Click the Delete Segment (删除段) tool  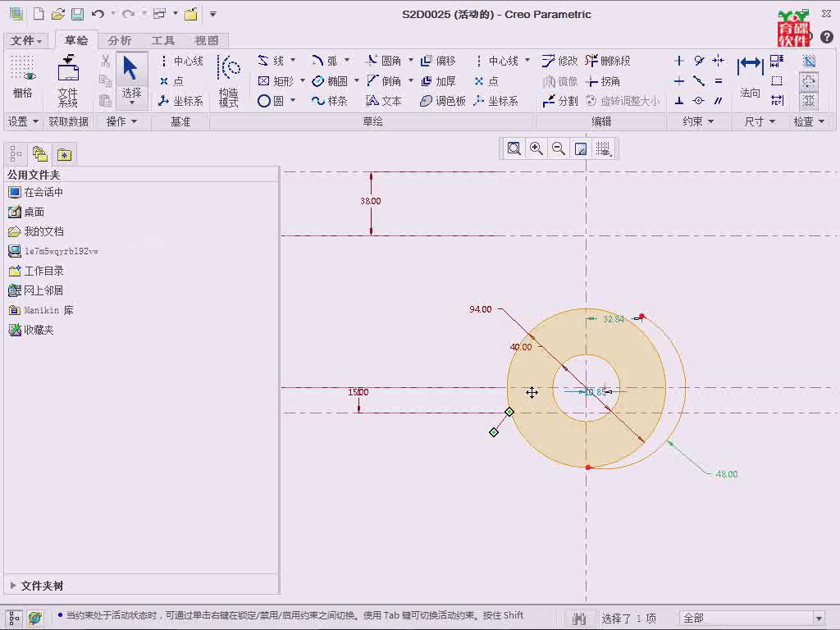pos(608,61)
